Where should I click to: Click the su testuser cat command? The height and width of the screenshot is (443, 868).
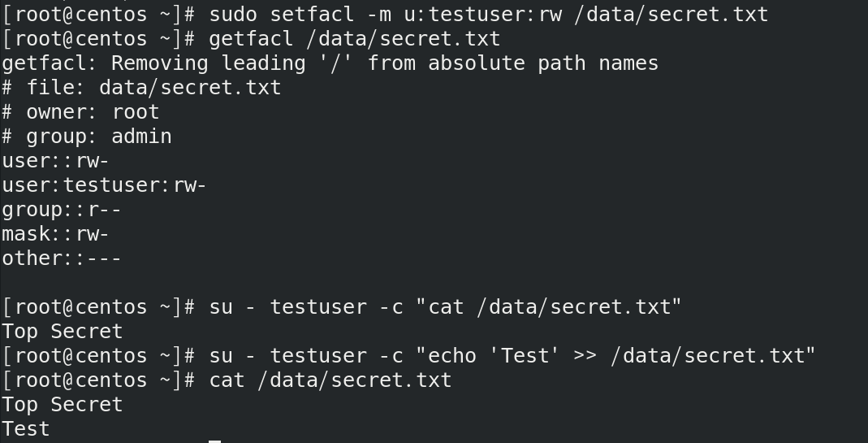(445, 306)
